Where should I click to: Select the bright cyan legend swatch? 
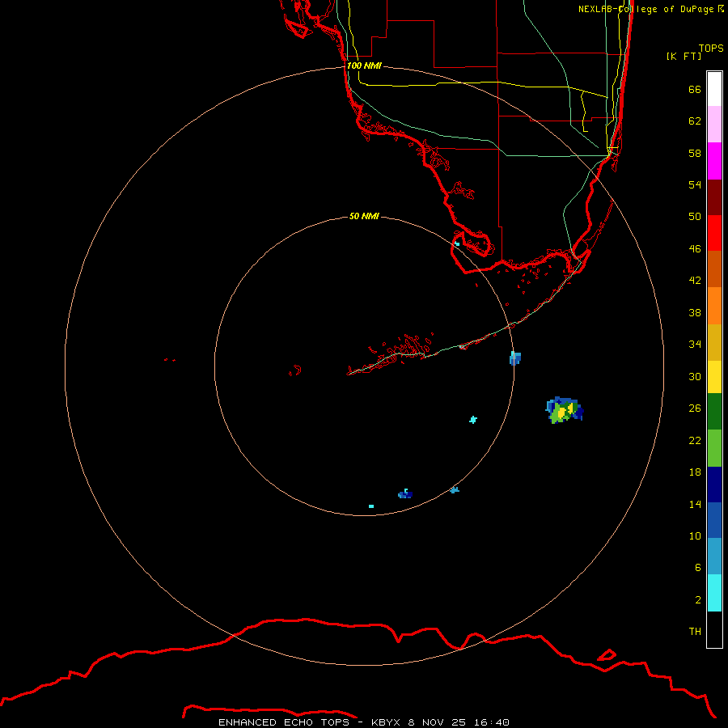pyautogui.click(x=714, y=593)
